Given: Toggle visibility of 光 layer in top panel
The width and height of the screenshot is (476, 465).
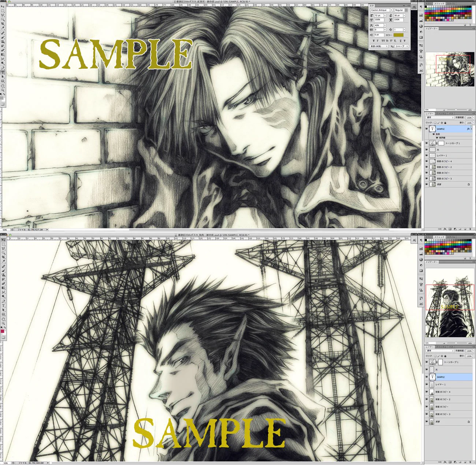Looking at the screenshot, I should pos(427,150).
